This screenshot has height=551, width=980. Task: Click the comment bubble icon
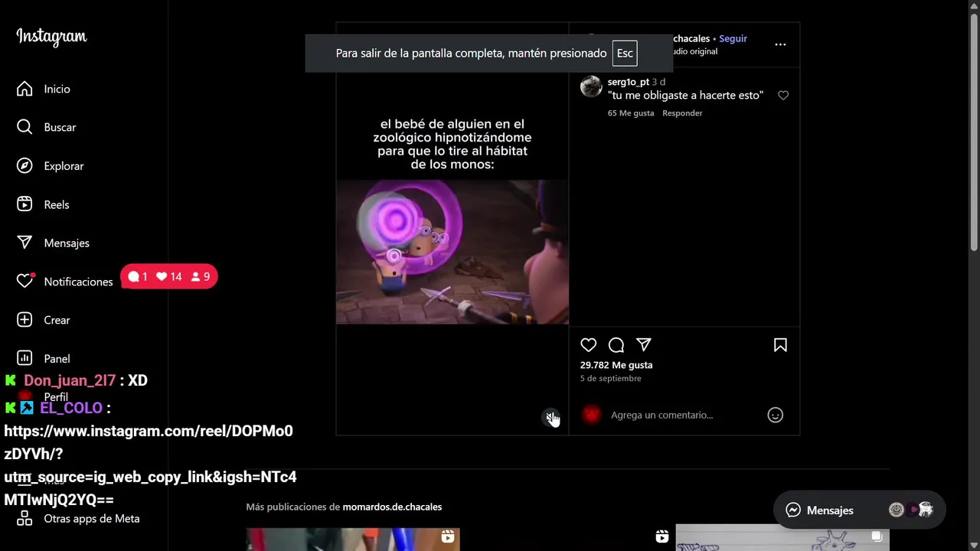point(616,345)
